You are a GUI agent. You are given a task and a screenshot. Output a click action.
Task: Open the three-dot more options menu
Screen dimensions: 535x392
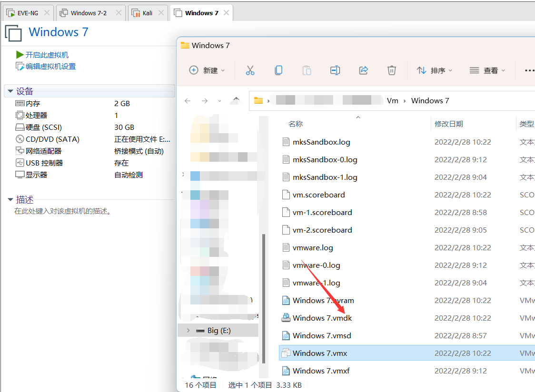point(529,70)
